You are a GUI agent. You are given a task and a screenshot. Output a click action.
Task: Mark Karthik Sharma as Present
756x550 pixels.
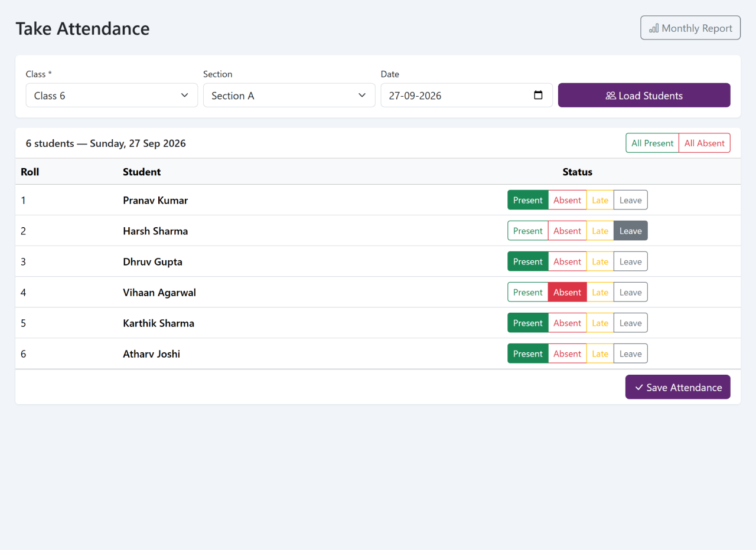click(x=528, y=323)
